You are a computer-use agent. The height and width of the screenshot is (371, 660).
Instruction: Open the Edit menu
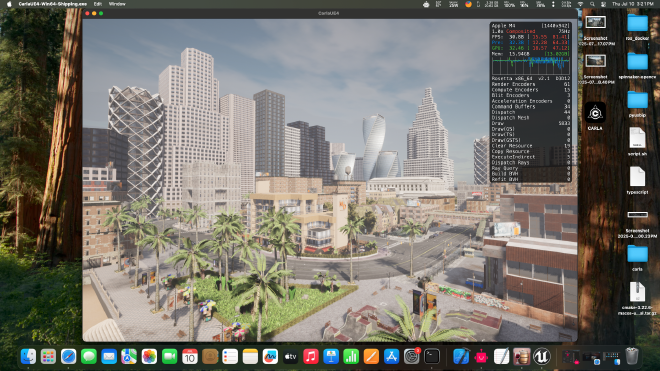98,4
